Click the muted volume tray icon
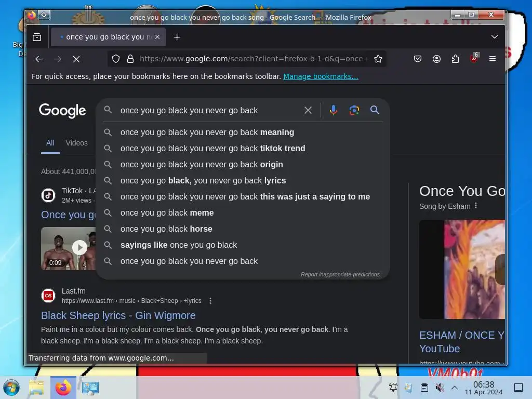The image size is (532, 399). point(440,388)
